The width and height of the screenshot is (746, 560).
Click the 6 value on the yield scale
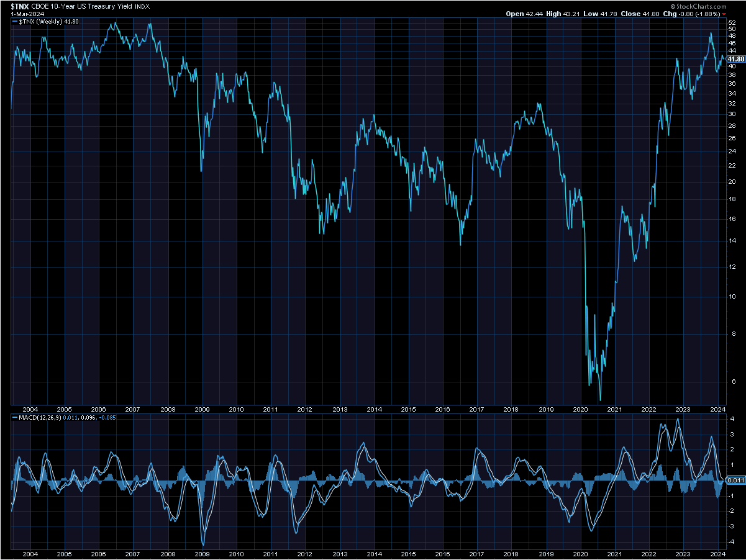click(734, 382)
